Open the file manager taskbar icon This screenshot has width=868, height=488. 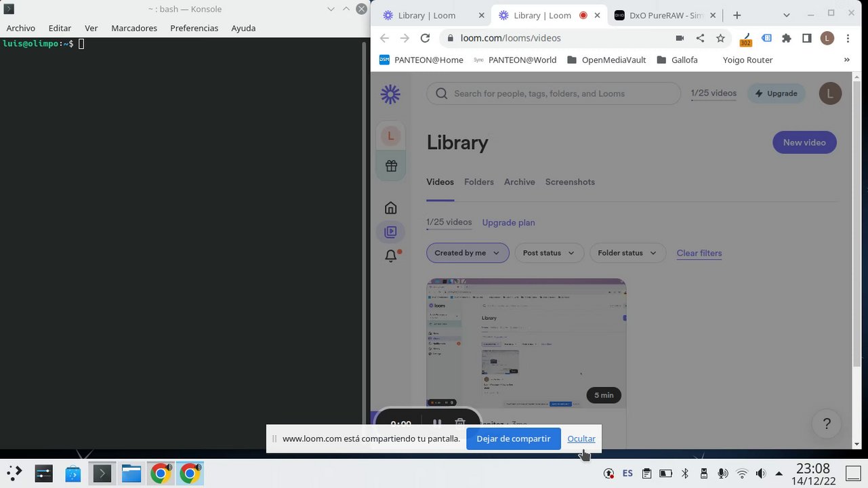coord(131,472)
